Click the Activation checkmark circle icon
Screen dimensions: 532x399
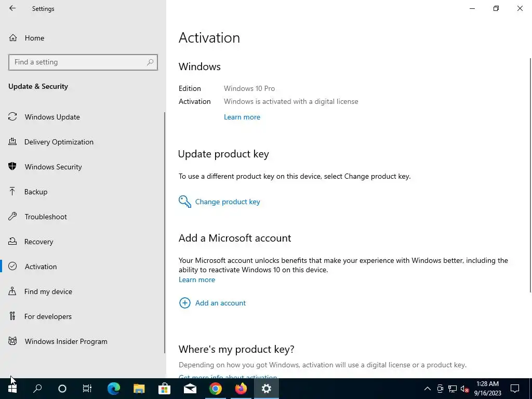coord(12,266)
